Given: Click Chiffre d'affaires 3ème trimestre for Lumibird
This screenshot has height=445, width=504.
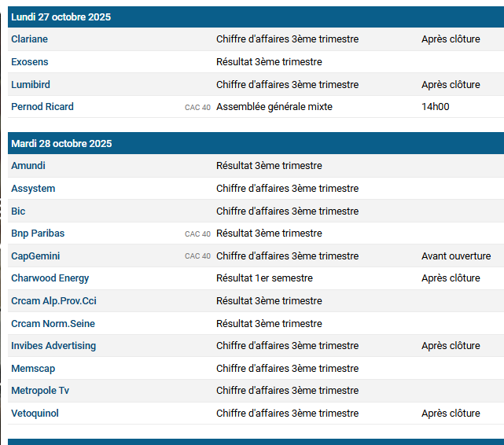Looking at the screenshot, I should (287, 84).
